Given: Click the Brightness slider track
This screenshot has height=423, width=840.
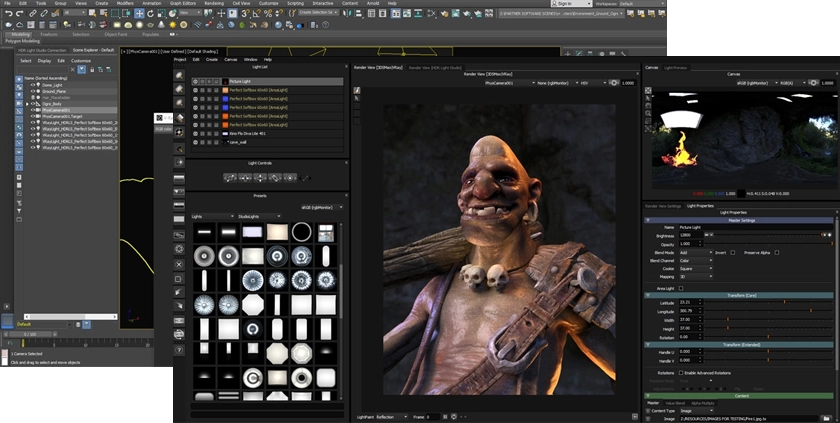Looking at the screenshot, I should [x=768, y=235].
